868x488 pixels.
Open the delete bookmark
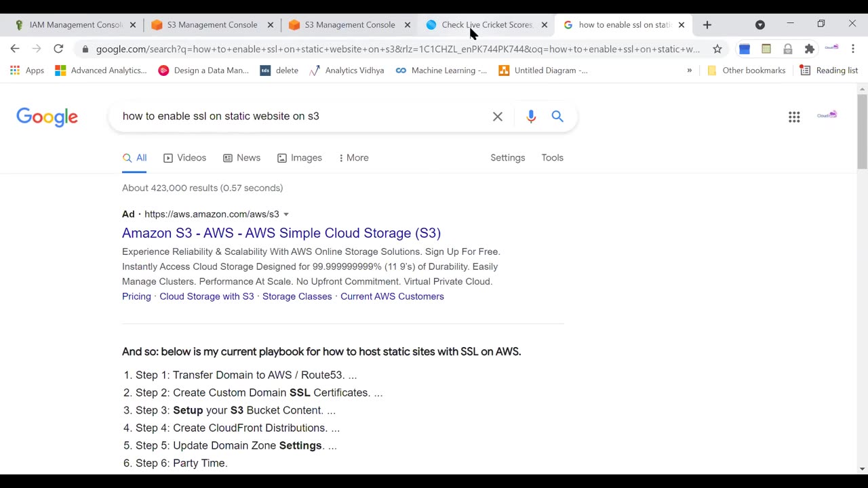(279, 70)
